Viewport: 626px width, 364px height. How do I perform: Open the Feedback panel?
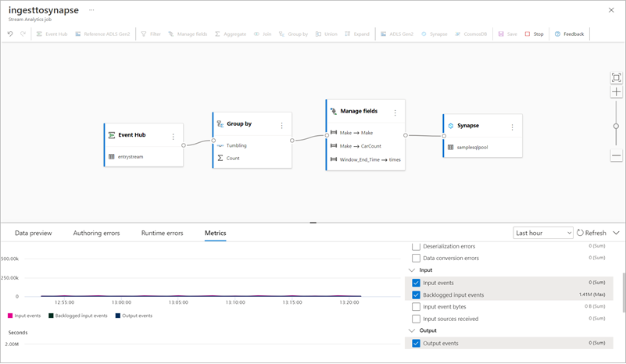(x=569, y=34)
